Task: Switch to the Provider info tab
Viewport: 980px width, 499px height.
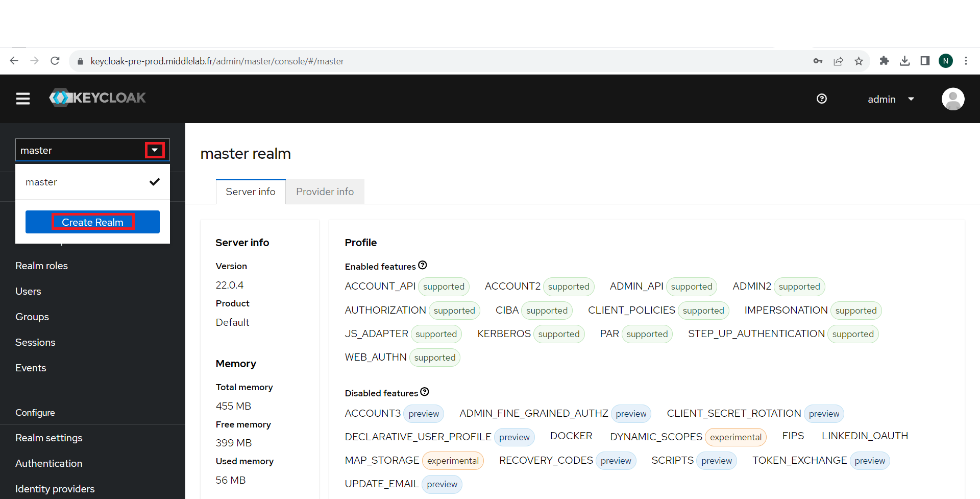Action: (x=325, y=192)
